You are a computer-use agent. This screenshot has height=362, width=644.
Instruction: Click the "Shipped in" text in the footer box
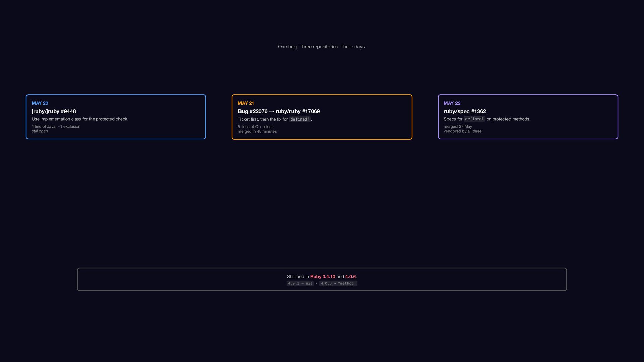298,277
